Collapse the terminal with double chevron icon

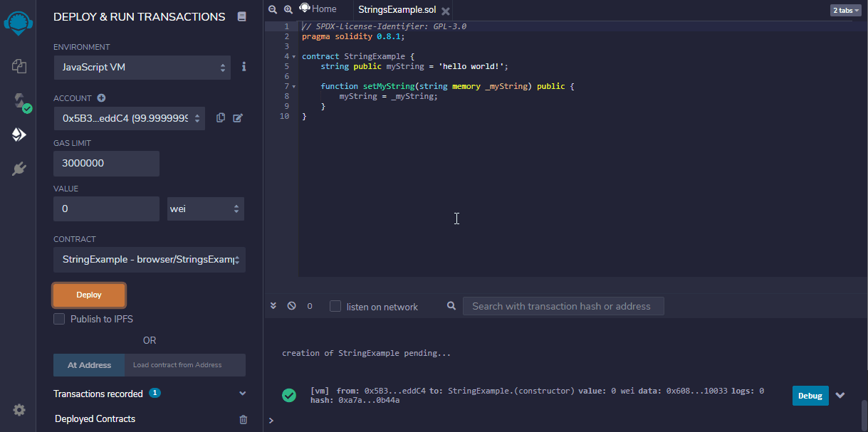click(273, 306)
